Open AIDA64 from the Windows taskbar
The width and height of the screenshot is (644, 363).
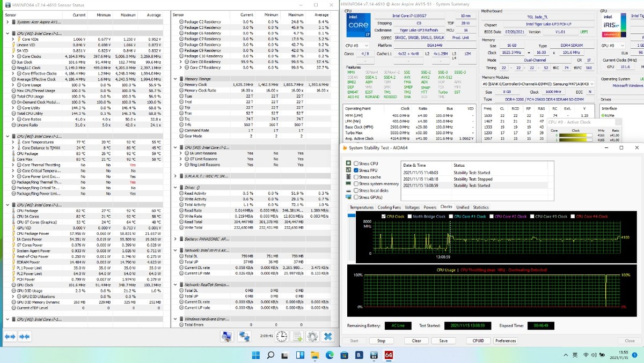[x=389, y=355]
